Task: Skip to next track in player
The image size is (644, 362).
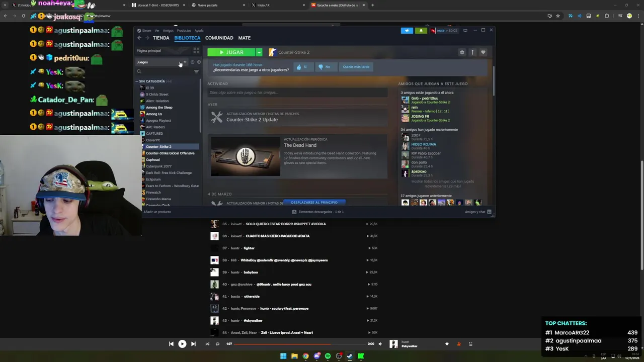Action: (193, 344)
